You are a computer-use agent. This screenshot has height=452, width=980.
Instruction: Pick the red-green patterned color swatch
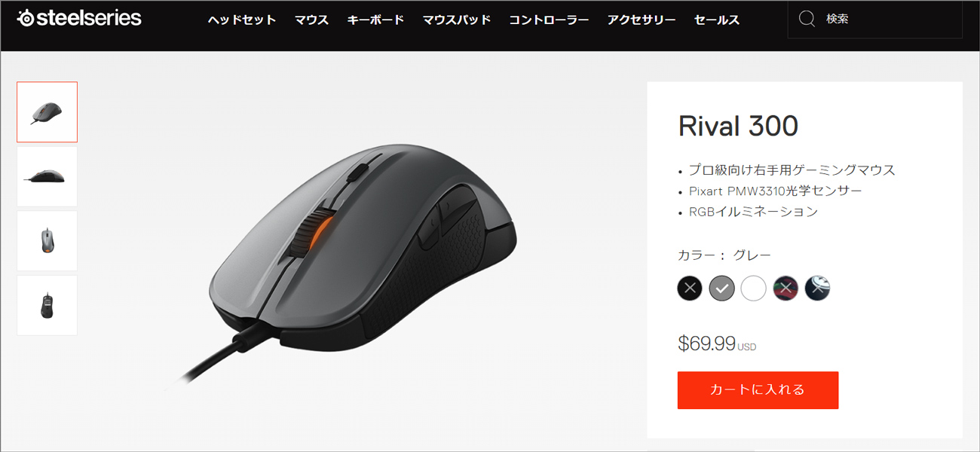click(x=786, y=288)
